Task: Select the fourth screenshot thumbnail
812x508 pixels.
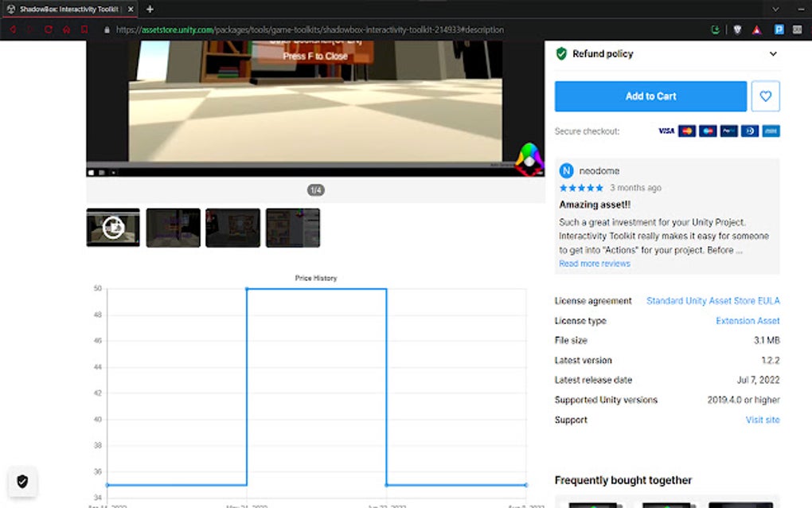Action: [293, 228]
